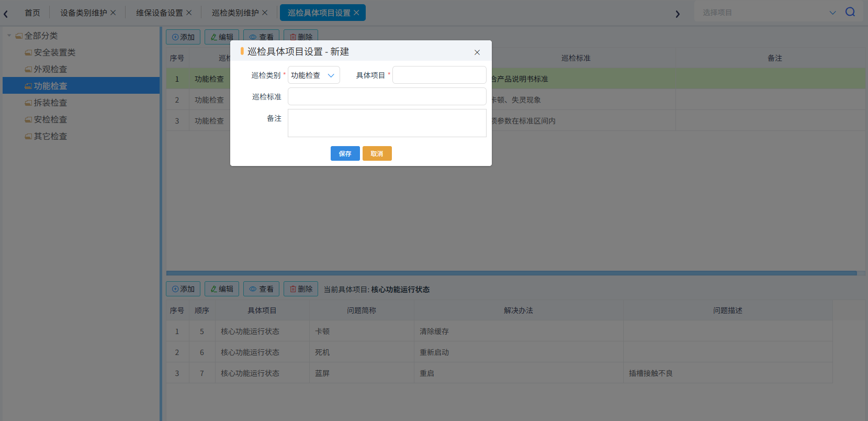Viewport: 868px width, 421px height.
Task: Switch to the 首页 tab
Action: pyautogui.click(x=32, y=13)
